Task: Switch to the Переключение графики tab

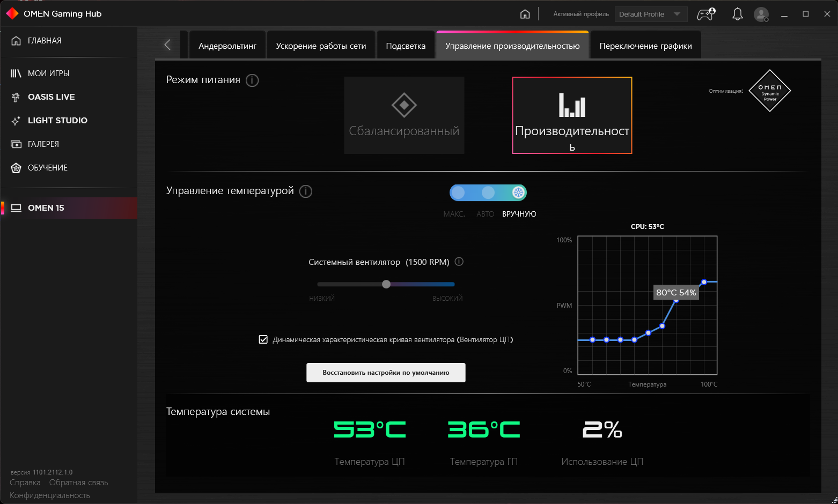Action: [645, 46]
